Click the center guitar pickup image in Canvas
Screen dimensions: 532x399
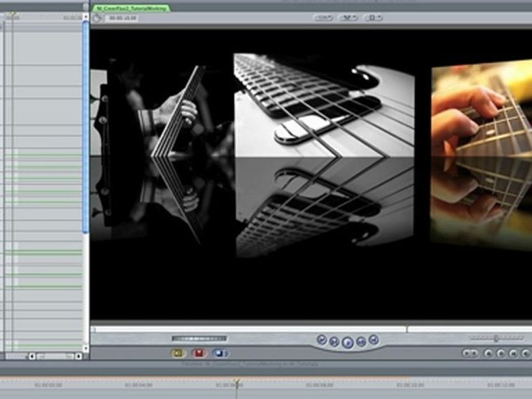click(324, 105)
